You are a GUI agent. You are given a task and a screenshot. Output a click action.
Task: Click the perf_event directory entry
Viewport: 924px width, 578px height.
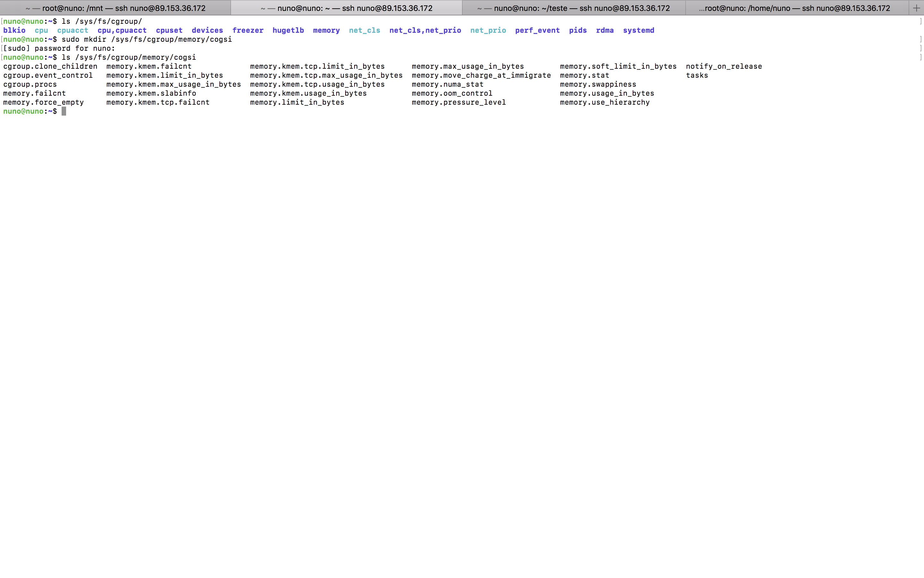click(x=538, y=30)
